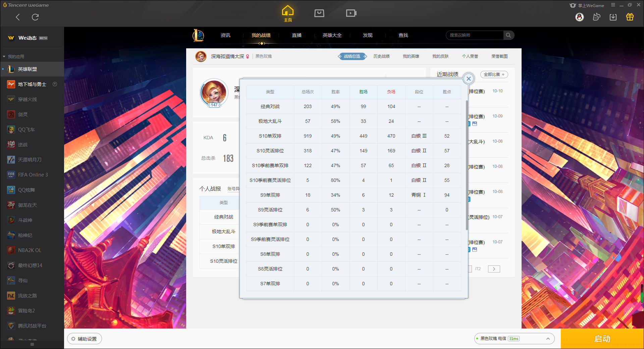Viewport: 644px width, 349px height.
Task: Click the sidebar bottom collapse handle
Action: [32, 344]
